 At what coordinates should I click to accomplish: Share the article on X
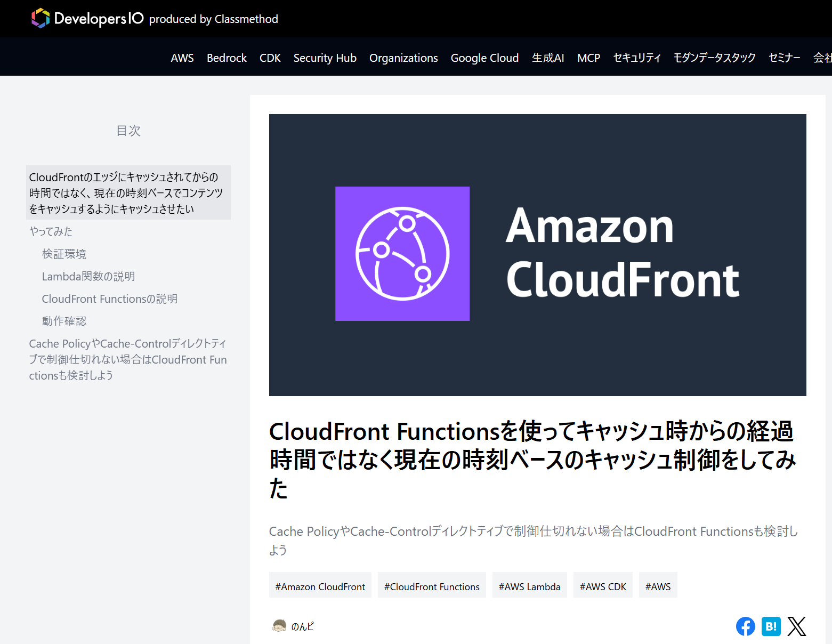[x=796, y=626]
